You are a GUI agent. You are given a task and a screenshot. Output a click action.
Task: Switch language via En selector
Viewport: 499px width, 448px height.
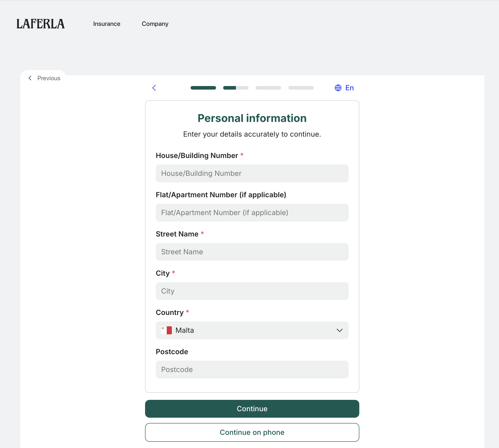349,88
